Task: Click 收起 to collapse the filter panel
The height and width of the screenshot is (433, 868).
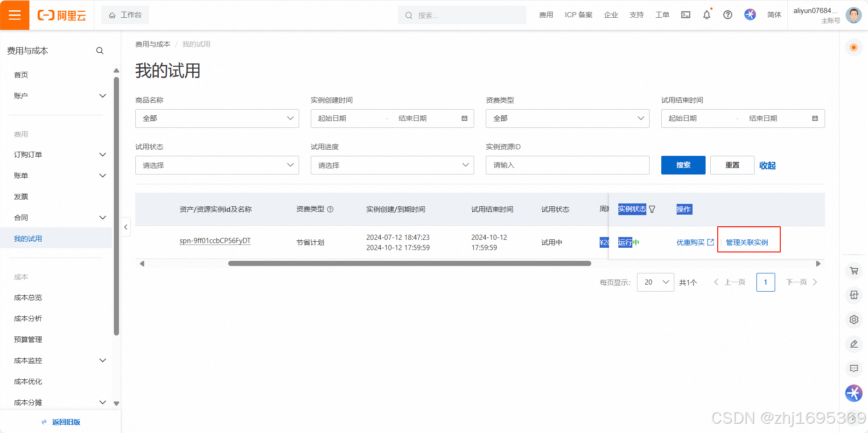Action: [767, 165]
